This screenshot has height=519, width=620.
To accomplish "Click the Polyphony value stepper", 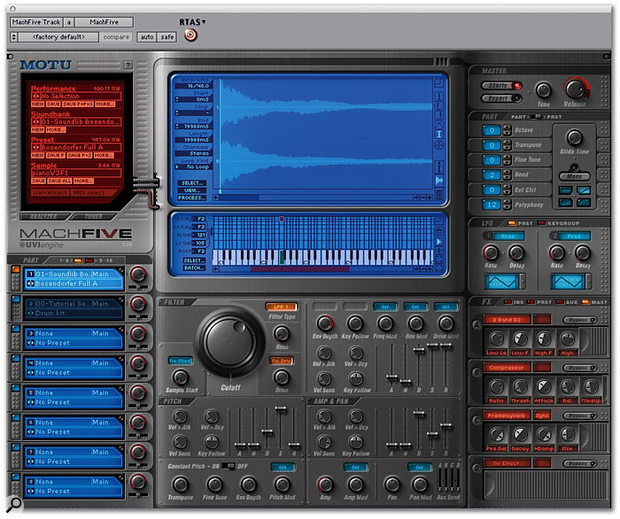I will pyautogui.click(x=507, y=205).
